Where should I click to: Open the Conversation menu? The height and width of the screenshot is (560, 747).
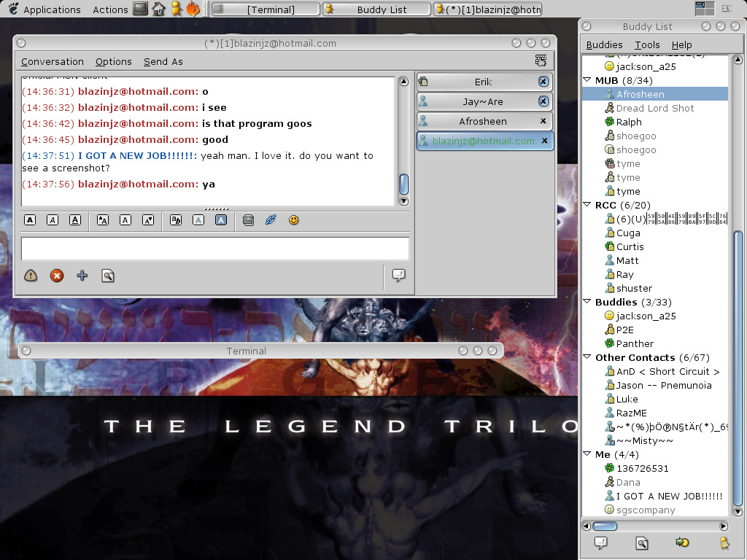click(53, 61)
